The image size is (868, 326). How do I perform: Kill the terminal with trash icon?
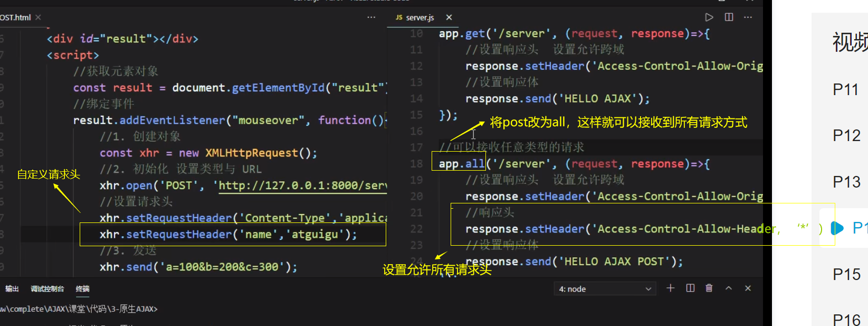tap(709, 288)
